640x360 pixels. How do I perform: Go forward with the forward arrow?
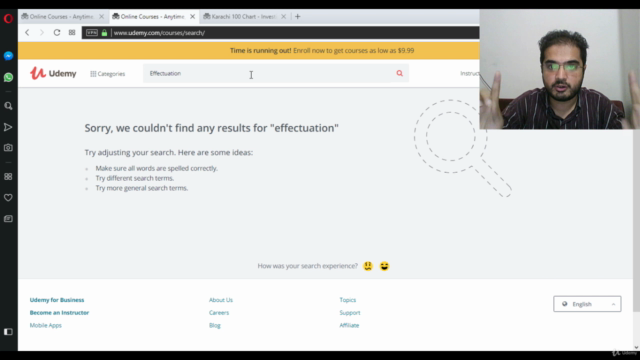click(x=42, y=33)
